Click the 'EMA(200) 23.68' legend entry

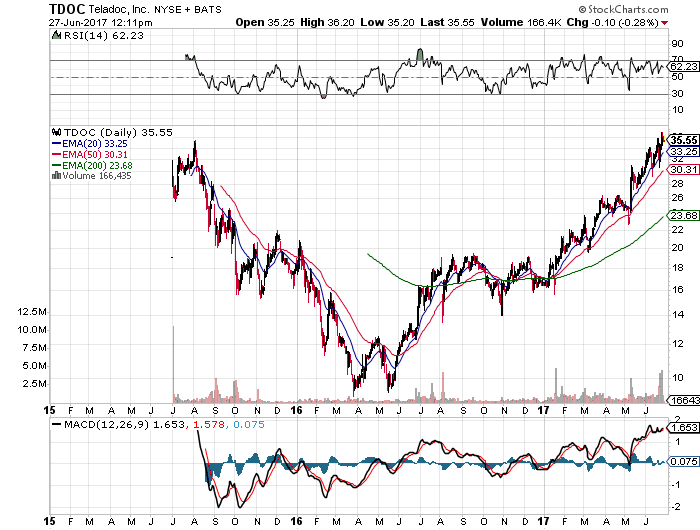tap(97, 165)
